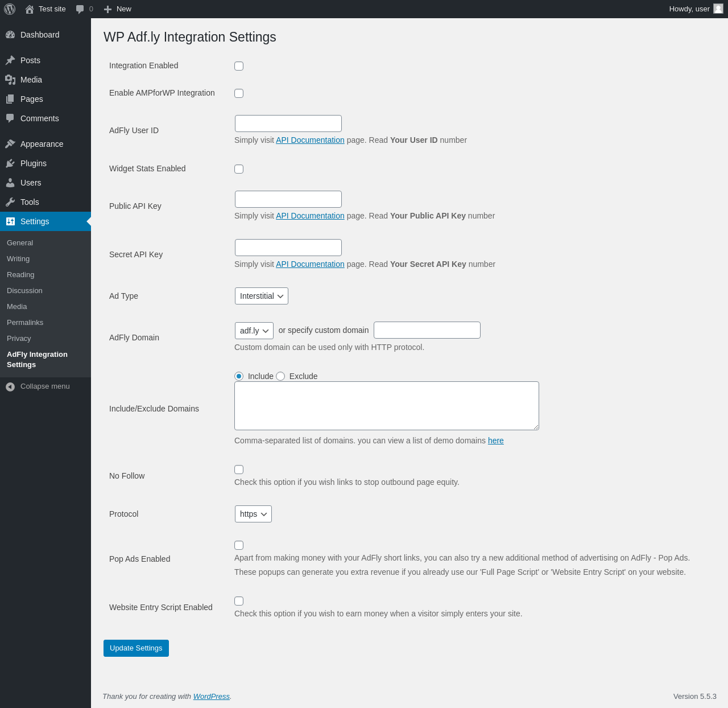This screenshot has height=708, width=728.
Task: Open AdFly Integration Settings submenu
Action: 37,360
